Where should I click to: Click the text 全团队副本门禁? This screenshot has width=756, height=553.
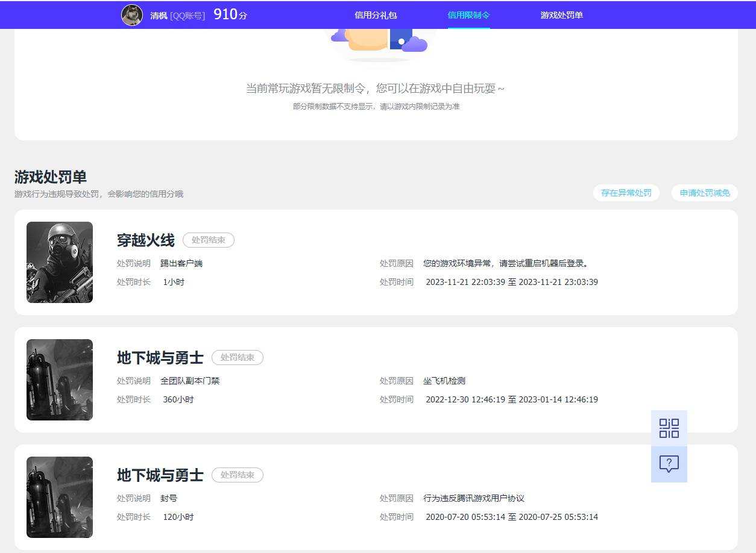[190, 381]
